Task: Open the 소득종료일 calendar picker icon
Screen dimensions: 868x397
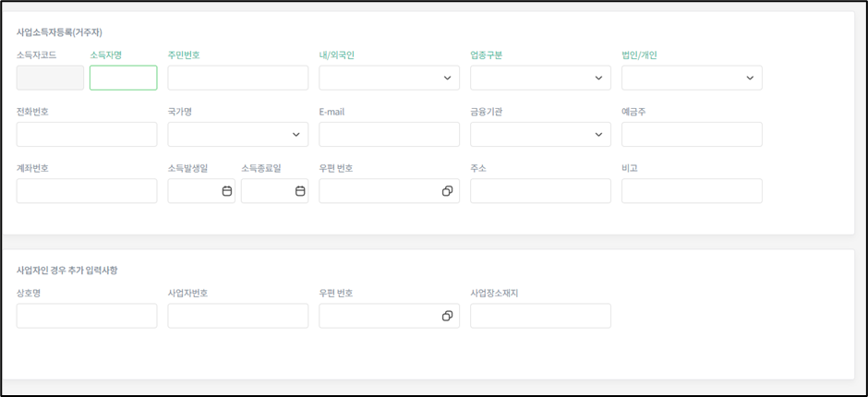Action: tap(300, 191)
